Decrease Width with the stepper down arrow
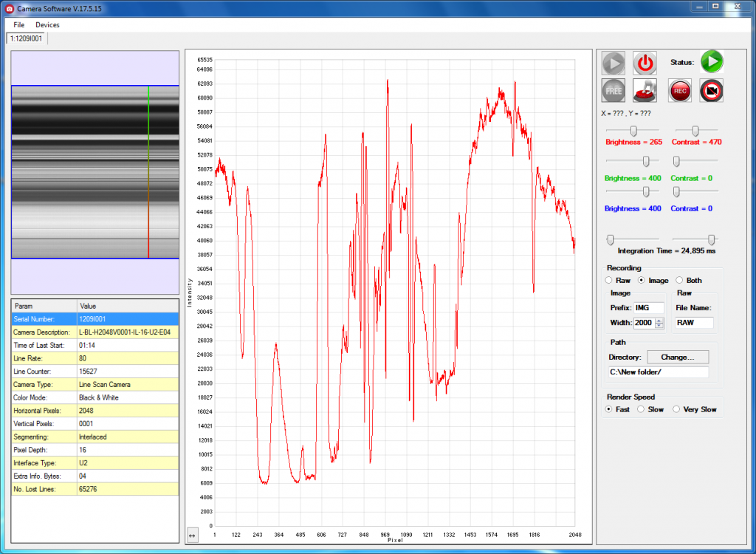756x554 pixels. click(x=659, y=326)
